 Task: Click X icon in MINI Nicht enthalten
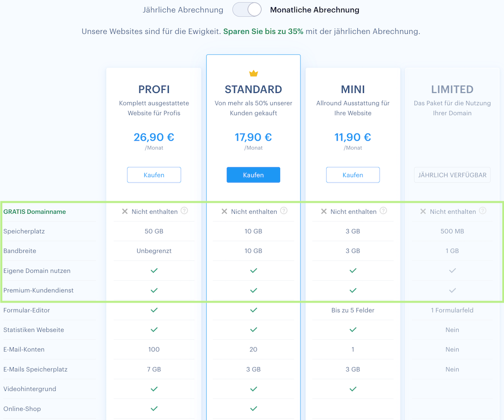(x=324, y=211)
